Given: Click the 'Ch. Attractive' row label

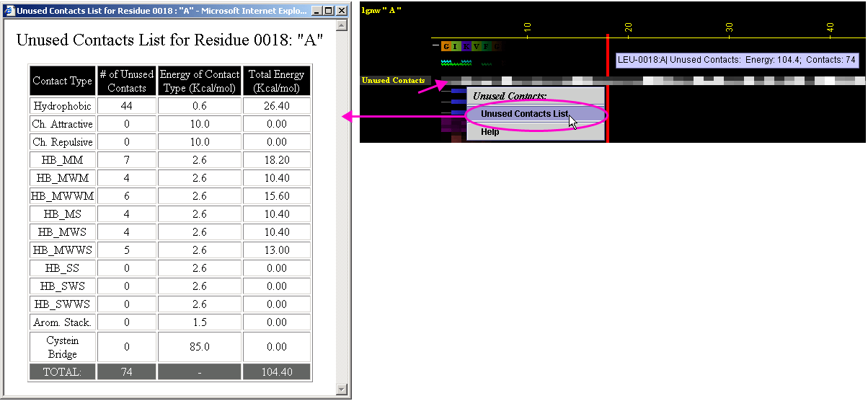Looking at the screenshot, I should pyautogui.click(x=63, y=124).
